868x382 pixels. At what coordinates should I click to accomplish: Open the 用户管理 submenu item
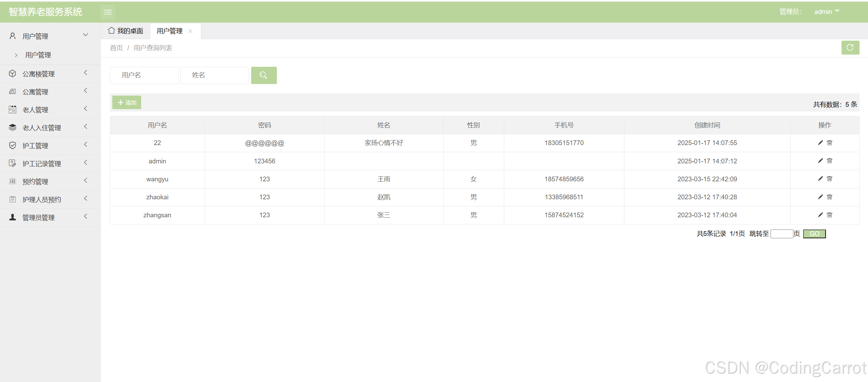[x=38, y=55]
